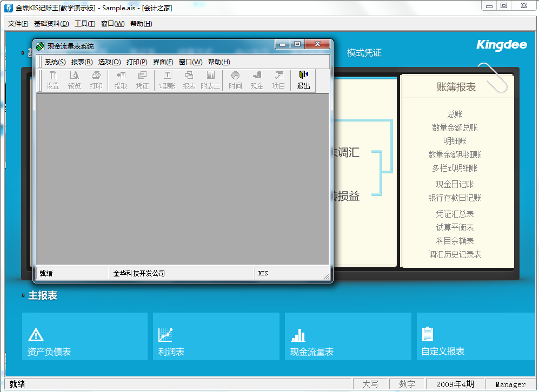This screenshot has height=392, width=539.
Task: Open the 调汇历史记录表 link
Action: pyautogui.click(x=455, y=255)
